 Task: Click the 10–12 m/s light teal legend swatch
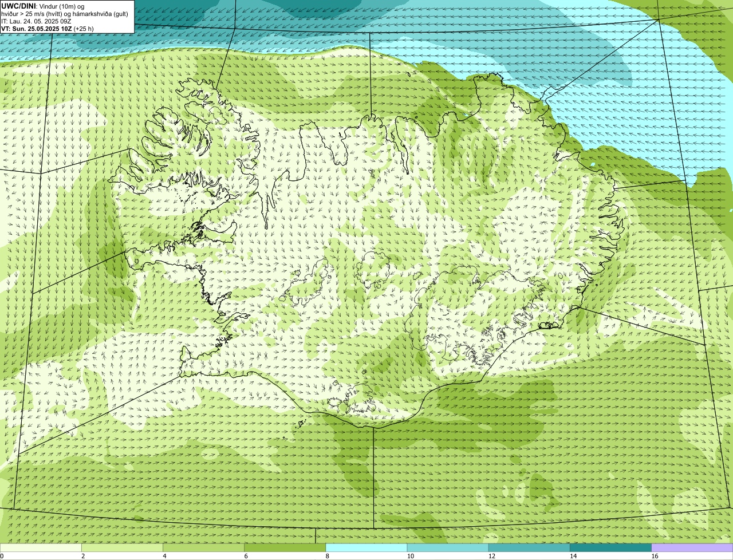coord(447,547)
